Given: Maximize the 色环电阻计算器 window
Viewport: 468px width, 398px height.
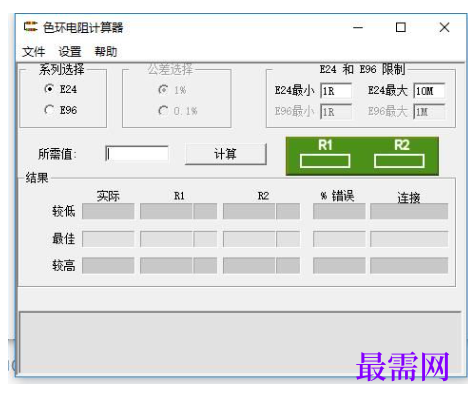Looking at the screenshot, I should point(401,27).
